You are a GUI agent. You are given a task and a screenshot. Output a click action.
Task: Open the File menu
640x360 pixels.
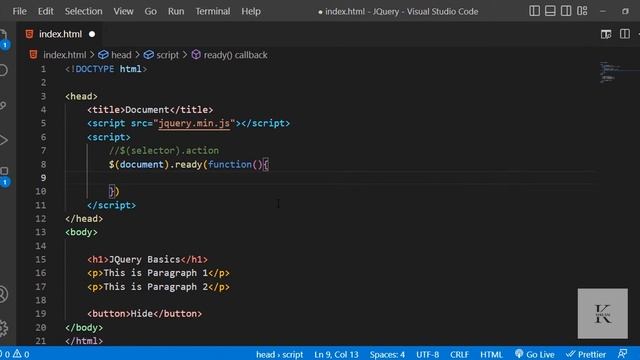click(20, 11)
